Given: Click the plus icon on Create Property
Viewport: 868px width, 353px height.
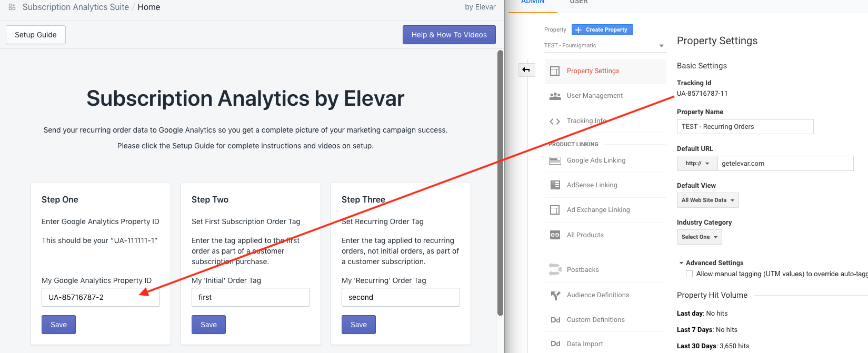Looking at the screenshot, I should [578, 30].
